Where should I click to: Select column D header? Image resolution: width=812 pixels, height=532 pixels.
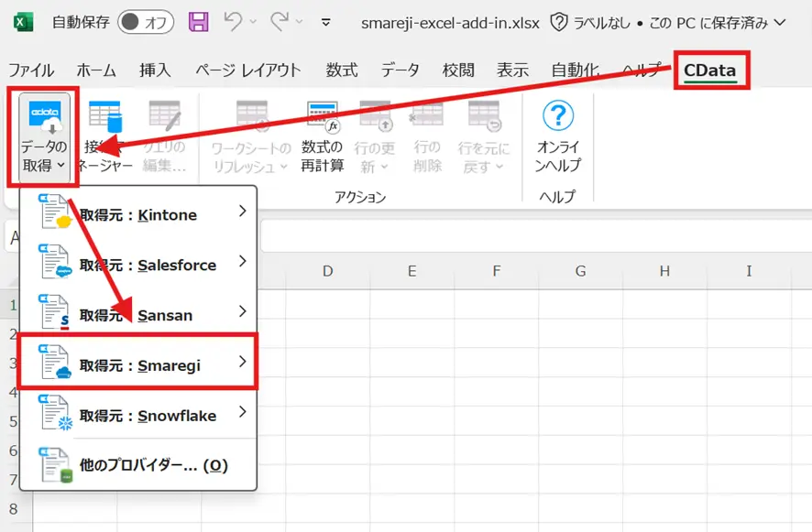(328, 271)
